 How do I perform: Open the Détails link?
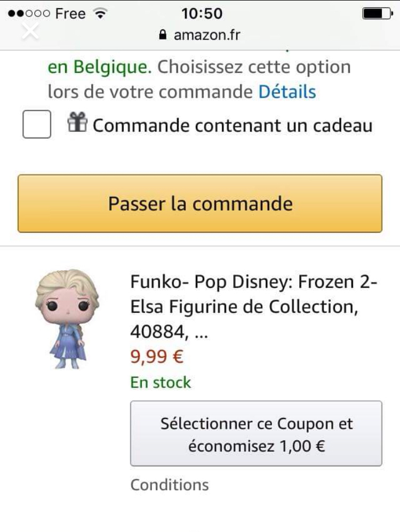pos(287,92)
